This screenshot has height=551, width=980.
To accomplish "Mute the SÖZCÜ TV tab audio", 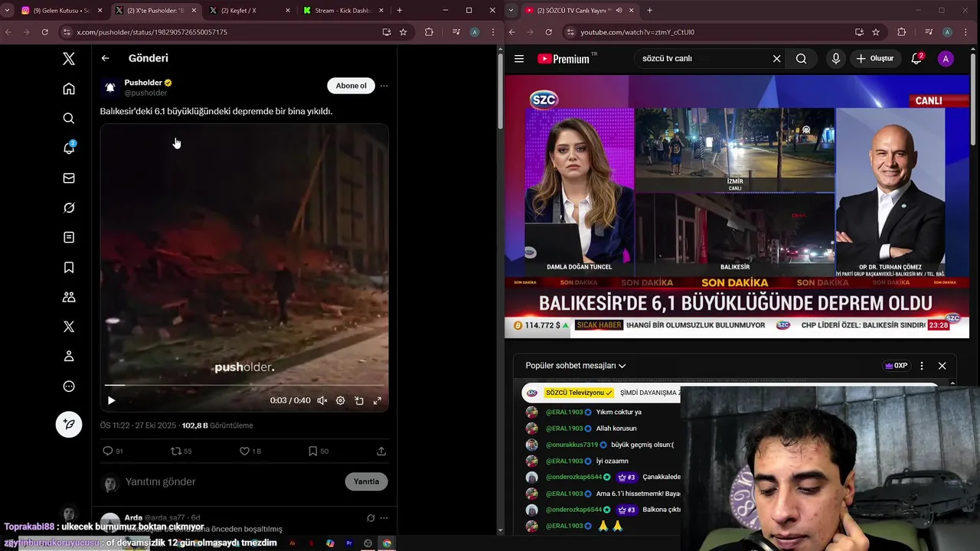I will tap(619, 10).
